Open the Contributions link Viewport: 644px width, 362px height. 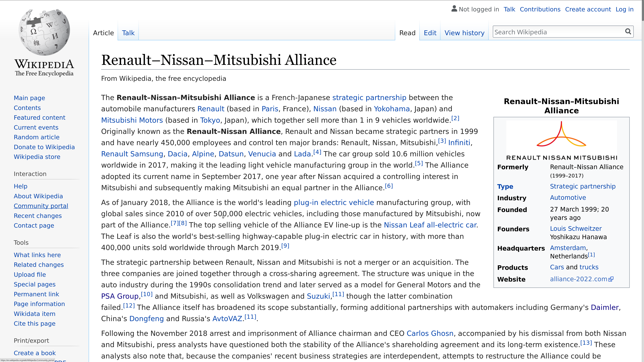tap(540, 10)
